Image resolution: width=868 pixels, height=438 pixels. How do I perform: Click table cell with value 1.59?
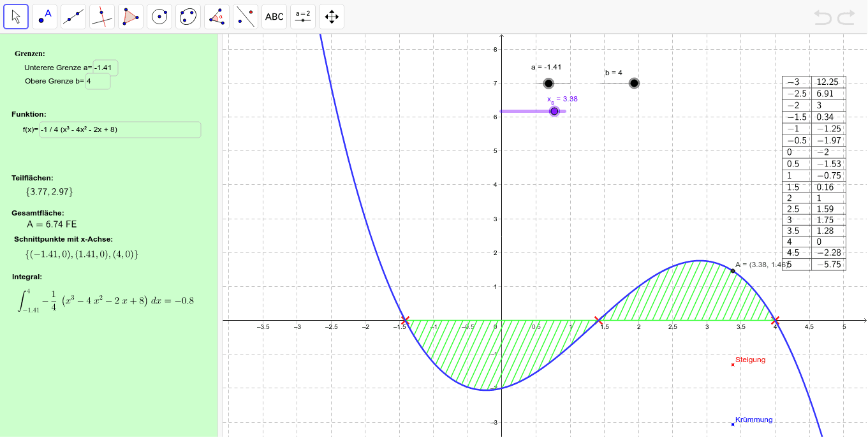click(828, 208)
